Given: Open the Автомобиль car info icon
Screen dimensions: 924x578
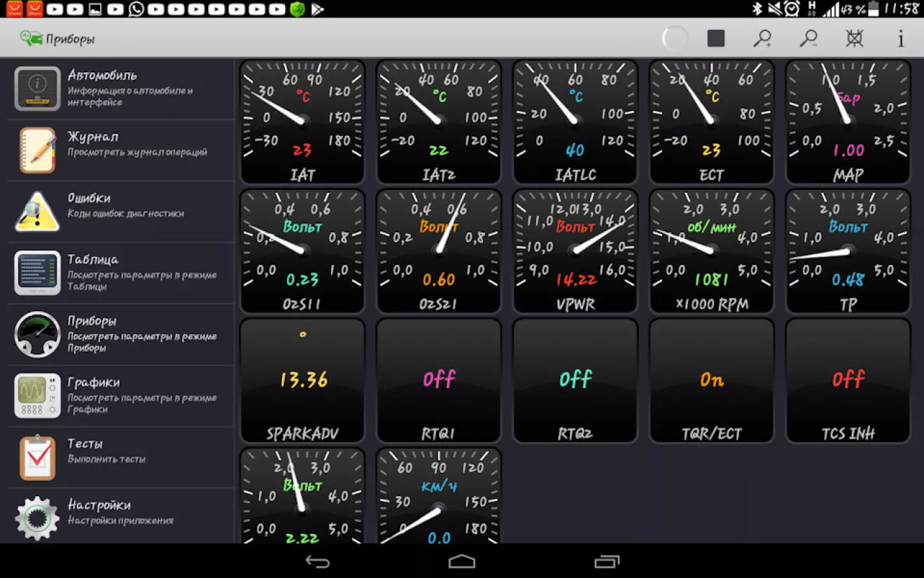Looking at the screenshot, I should [x=37, y=89].
